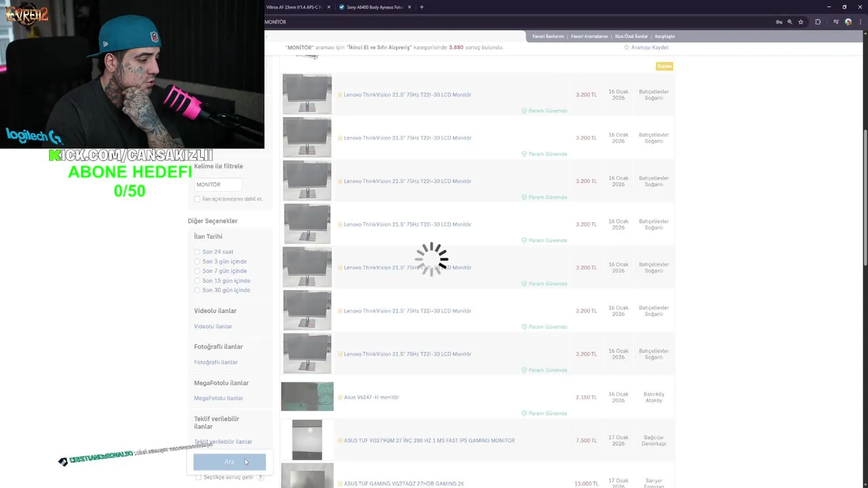868x488 pixels.
Task: Open thumbnail of ASUS TUF GAMING VG27AQZ
Action: 307,476
